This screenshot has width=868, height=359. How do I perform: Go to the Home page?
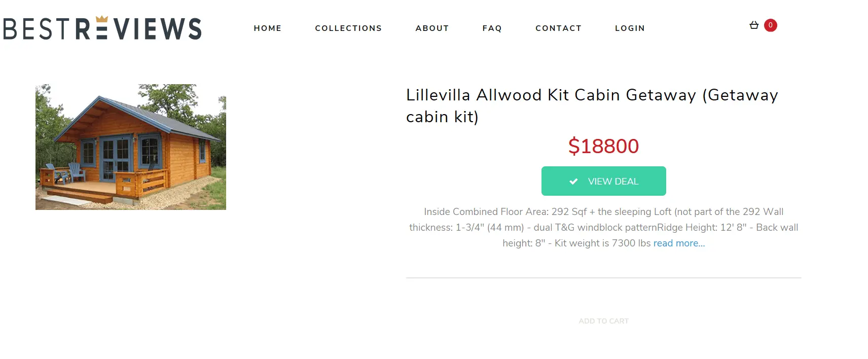tap(267, 28)
